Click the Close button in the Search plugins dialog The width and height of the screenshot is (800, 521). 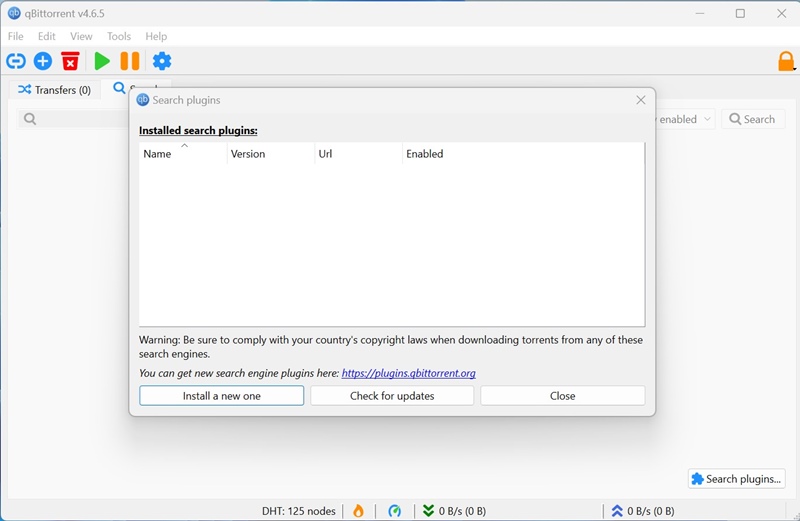[x=562, y=396]
